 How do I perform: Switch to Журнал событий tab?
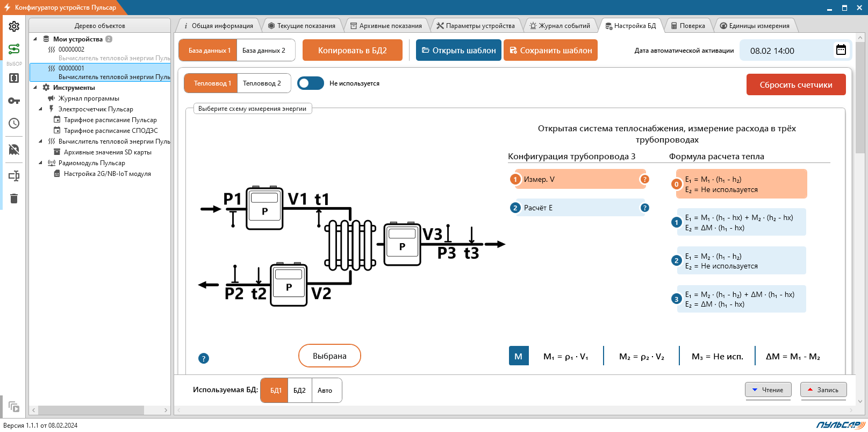pos(560,25)
